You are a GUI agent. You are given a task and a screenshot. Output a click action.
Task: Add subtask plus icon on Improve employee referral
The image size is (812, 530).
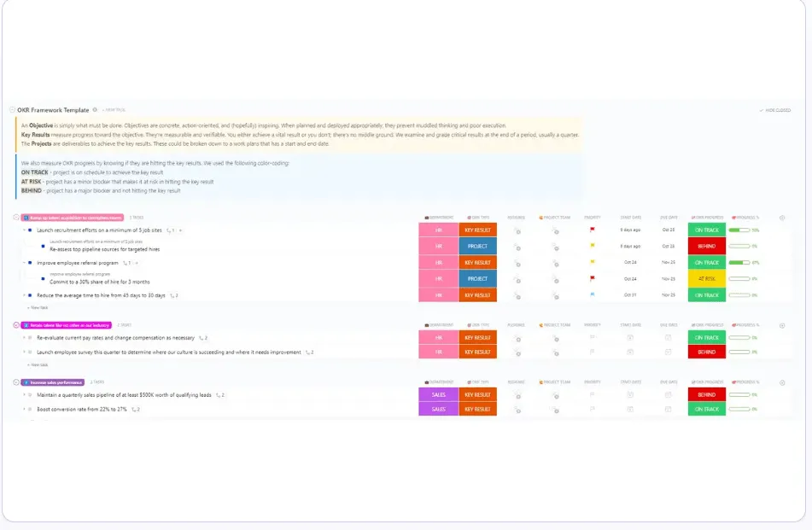137,263
